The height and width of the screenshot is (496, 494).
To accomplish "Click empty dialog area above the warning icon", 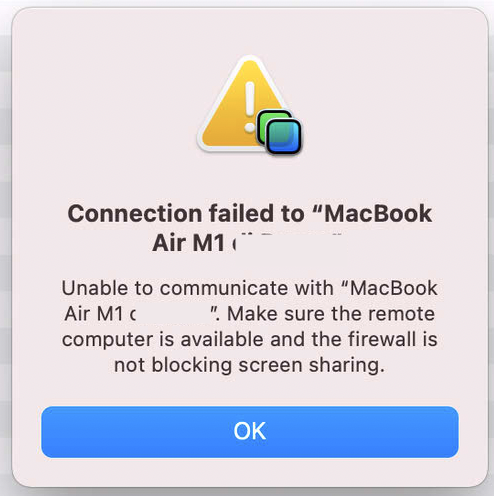I will tap(249, 32).
